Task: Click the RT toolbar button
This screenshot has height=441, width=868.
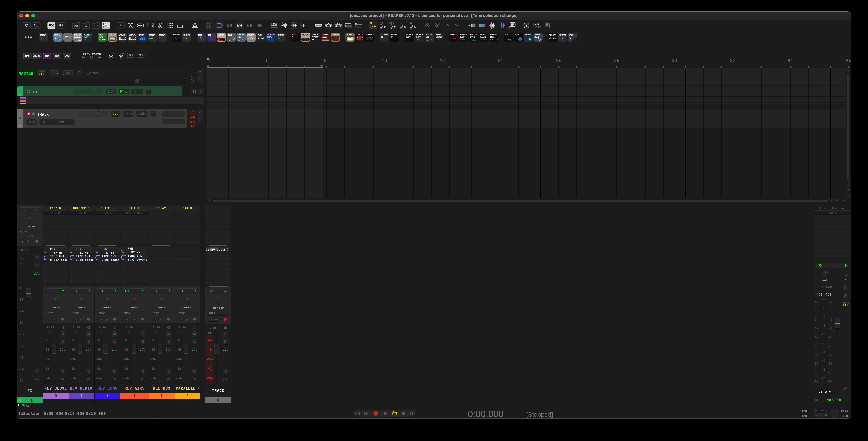Action: click(27, 56)
